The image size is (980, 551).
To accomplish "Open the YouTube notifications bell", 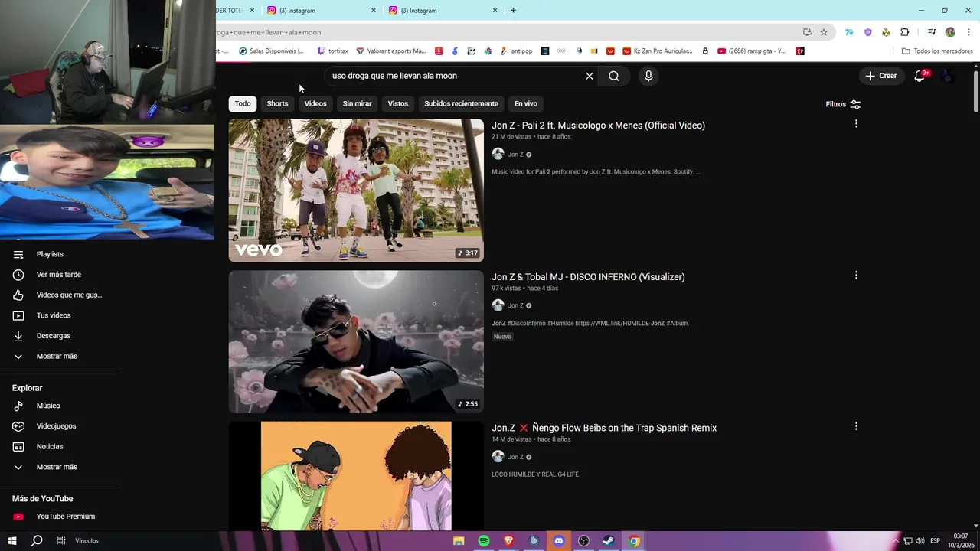I will click(920, 76).
